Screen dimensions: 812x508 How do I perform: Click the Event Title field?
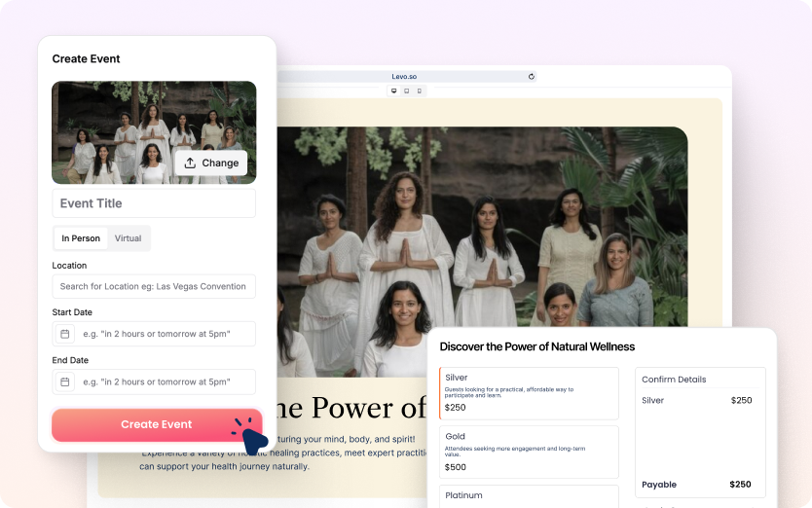point(154,203)
